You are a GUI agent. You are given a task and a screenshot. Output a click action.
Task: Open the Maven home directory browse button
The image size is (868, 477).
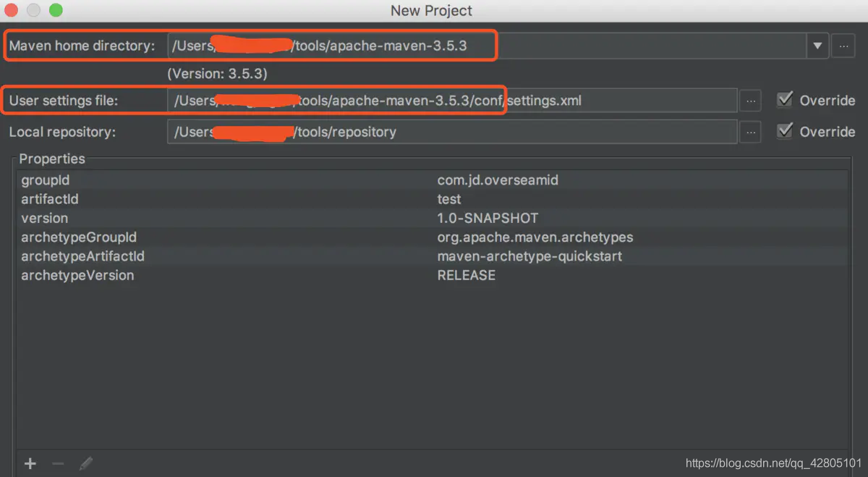[843, 45]
